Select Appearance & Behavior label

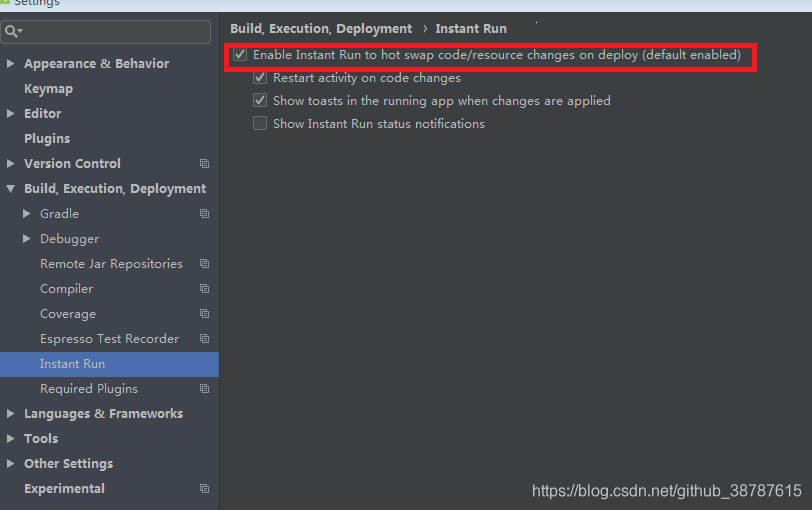96,64
